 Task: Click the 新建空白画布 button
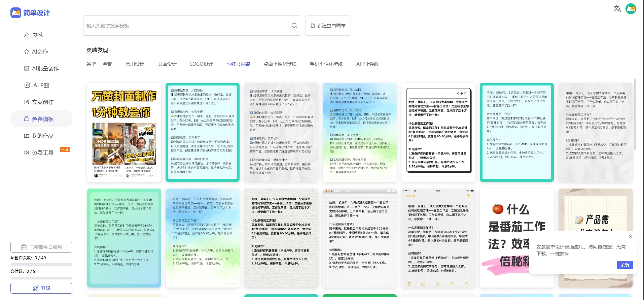point(328,26)
